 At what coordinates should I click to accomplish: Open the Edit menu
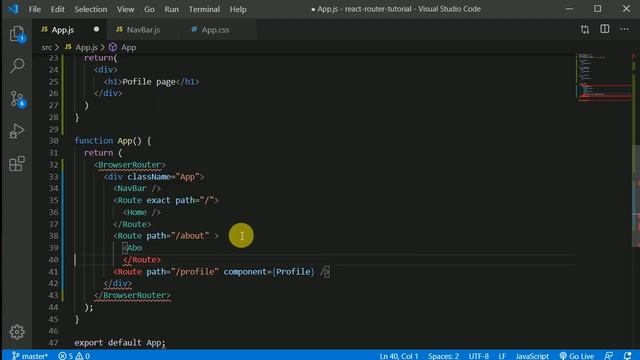57,9
